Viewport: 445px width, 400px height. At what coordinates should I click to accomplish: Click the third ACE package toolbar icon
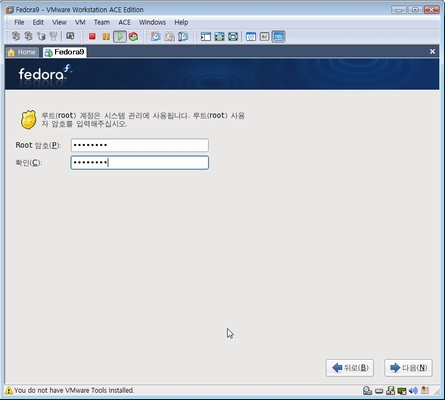(x=41, y=36)
